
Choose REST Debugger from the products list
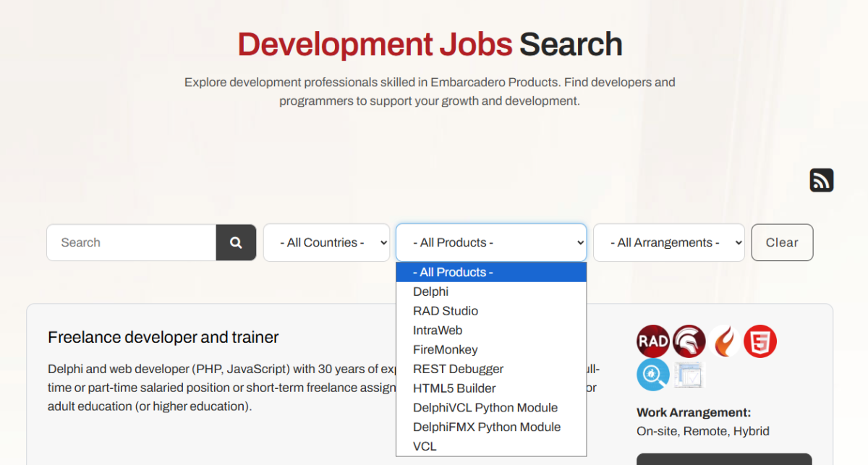coord(491,369)
